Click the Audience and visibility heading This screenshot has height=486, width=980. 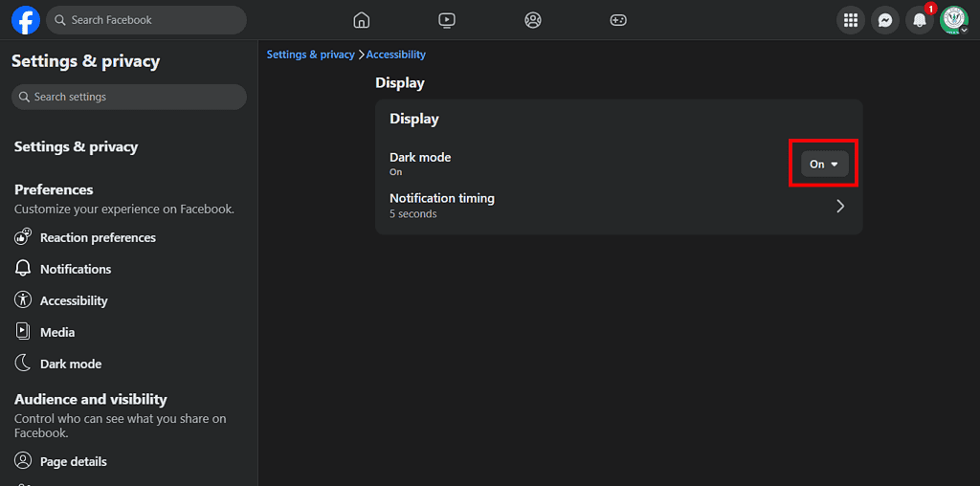(x=91, y=399)
